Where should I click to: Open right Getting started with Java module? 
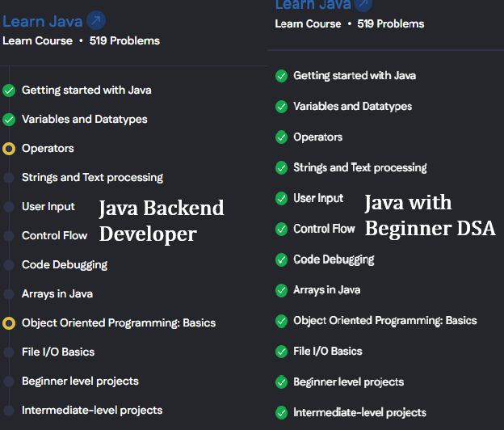point(355,76)
